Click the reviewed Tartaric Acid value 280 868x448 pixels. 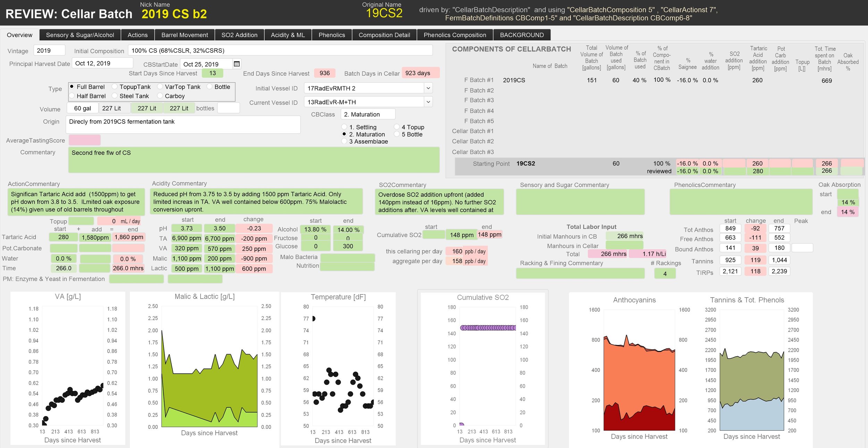pos(758,171)
